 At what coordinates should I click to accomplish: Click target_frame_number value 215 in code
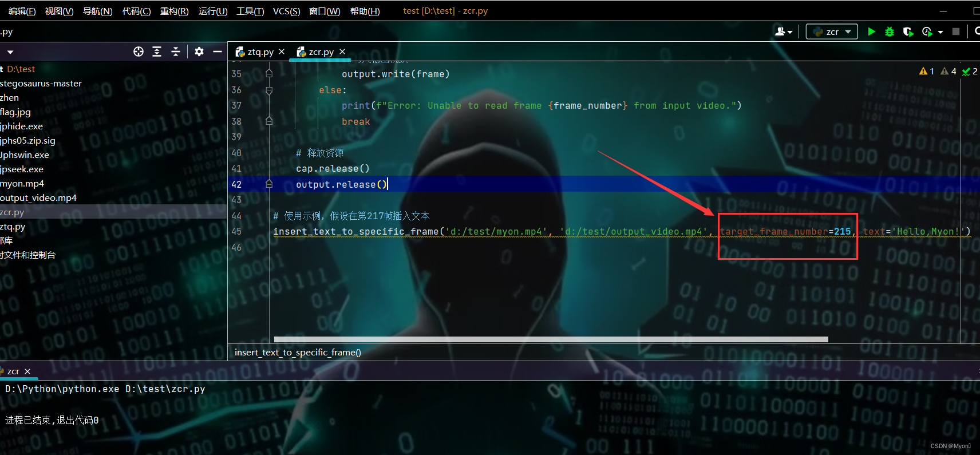click(x=842, y=231)
